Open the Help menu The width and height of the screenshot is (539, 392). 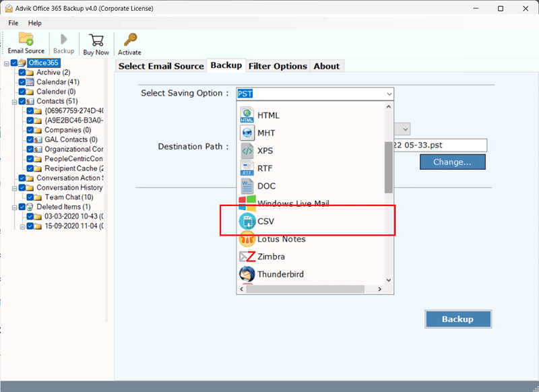point(35,23)
